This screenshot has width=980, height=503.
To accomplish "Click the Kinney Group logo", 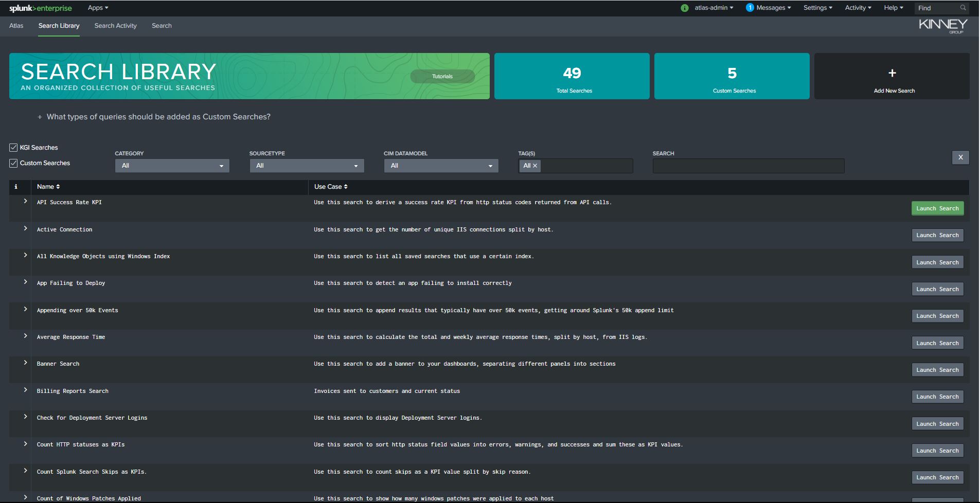I will point(942,25).
